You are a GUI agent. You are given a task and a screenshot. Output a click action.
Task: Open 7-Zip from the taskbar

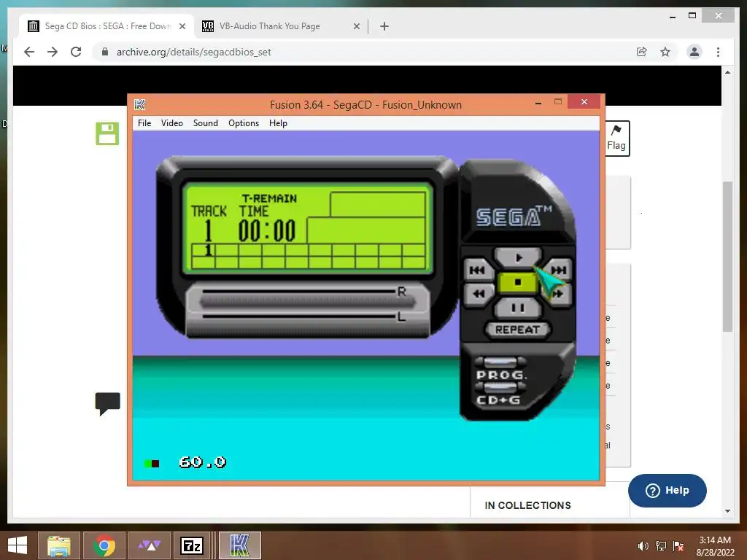click(192, 545)
